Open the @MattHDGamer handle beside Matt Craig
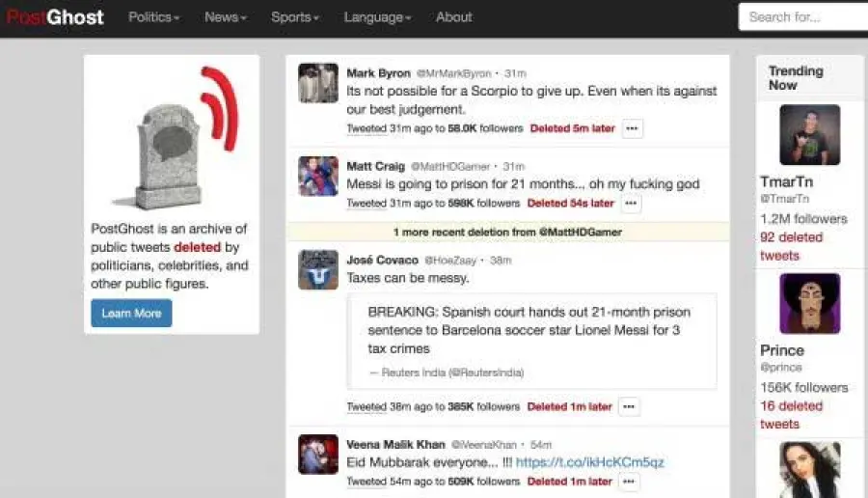The image size is (868, 498). pos(450,166)
